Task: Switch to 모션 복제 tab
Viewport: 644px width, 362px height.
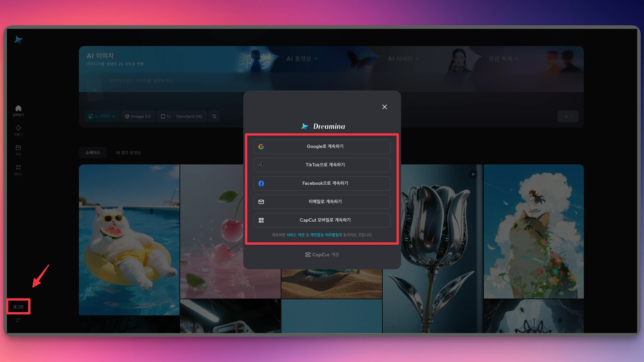Action: (503, 59)
